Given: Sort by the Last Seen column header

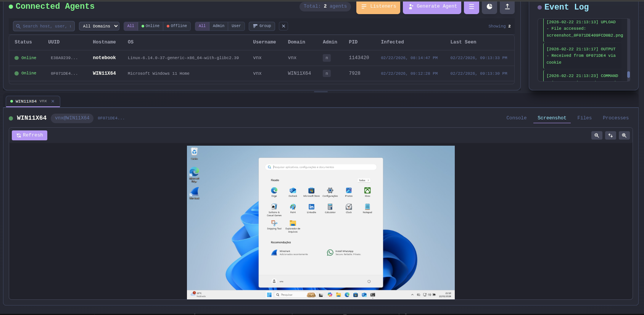Looking at the screenshot, I should [463, 42].
